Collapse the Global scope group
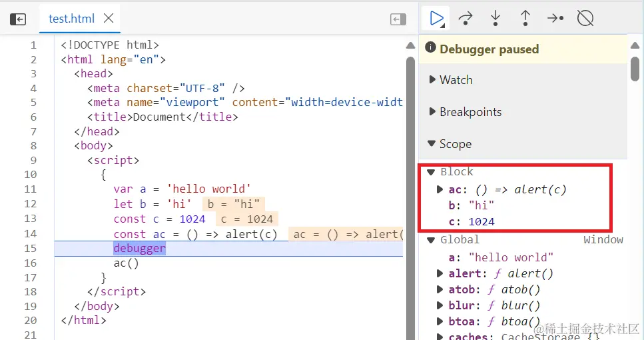Screen dimensions: 644x340 click(431, 240)
